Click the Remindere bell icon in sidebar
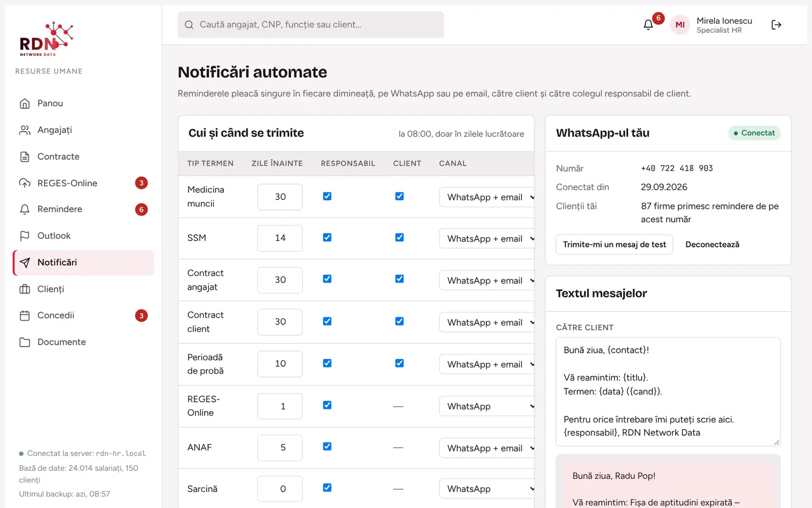Screen dimensions: 812x508 point(25,209)
